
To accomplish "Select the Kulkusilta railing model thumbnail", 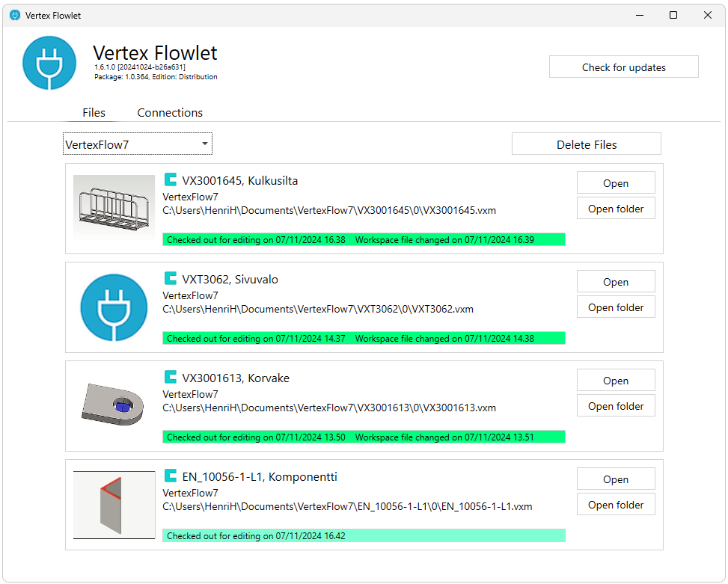I will pyautogui.click(x=114, y=208).
